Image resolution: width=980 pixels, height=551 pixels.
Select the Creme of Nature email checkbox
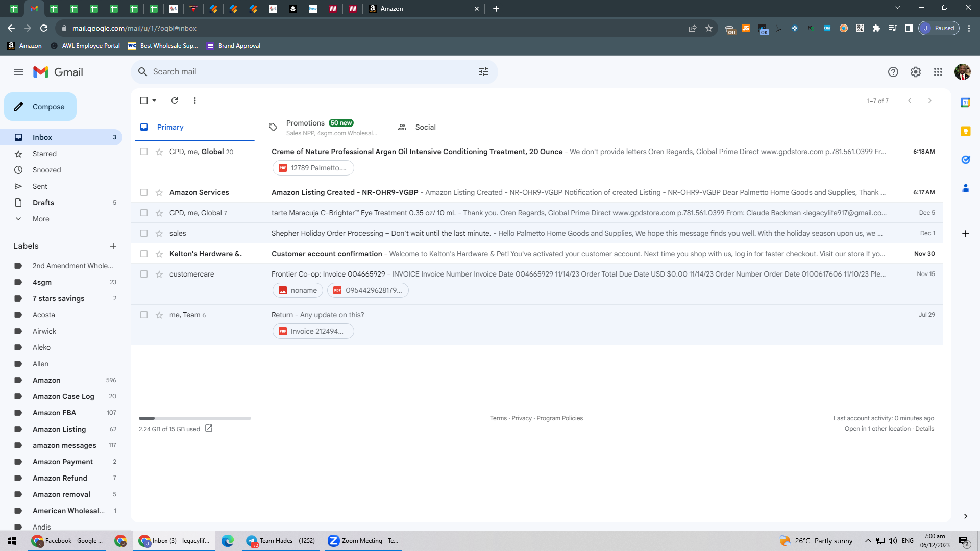[144, 152]
